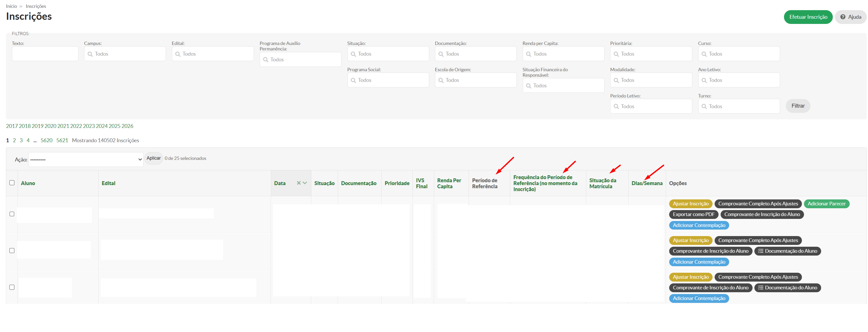868x332 pixels.
Task: Click the magnifier icon in the Campus filter
Action: tap(90, 54)
